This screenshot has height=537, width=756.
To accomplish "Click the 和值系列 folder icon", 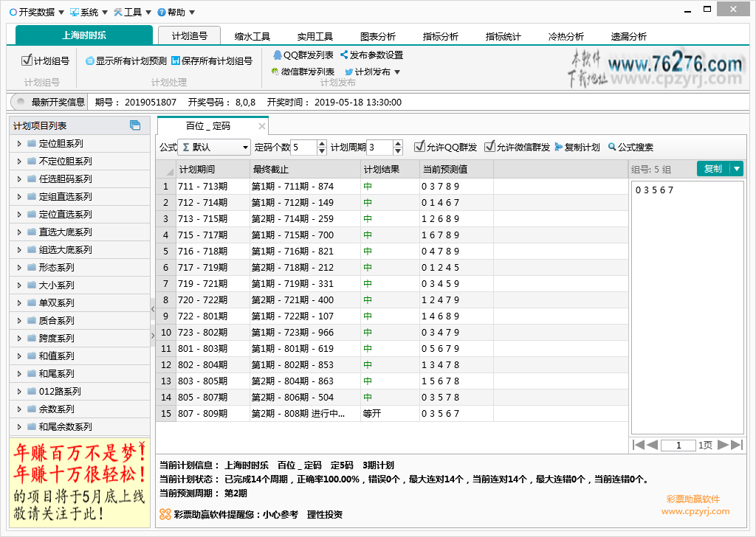I will (32, 356).
